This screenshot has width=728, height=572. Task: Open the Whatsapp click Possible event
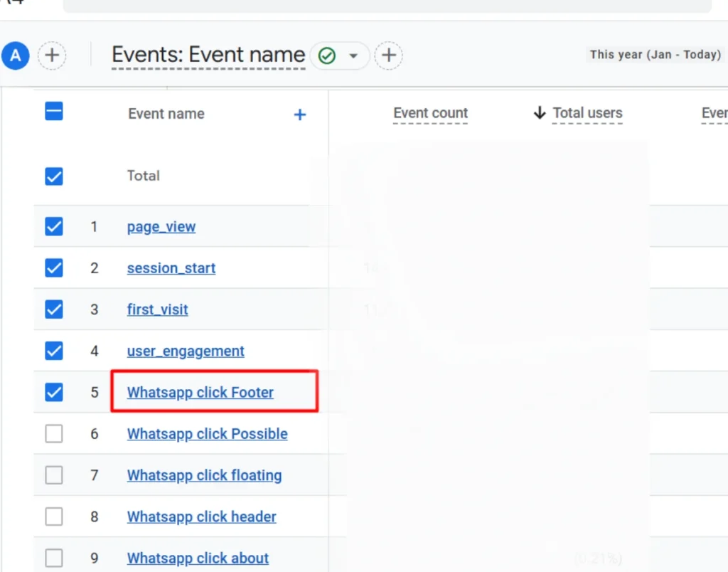tap(208, 434)
